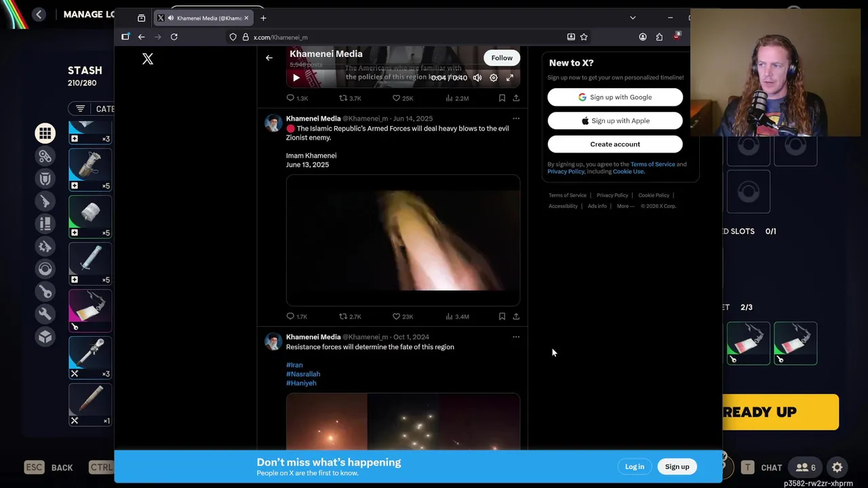
Task: Click the Create account button
Action: pyautogui.click(x=615, y=144)
